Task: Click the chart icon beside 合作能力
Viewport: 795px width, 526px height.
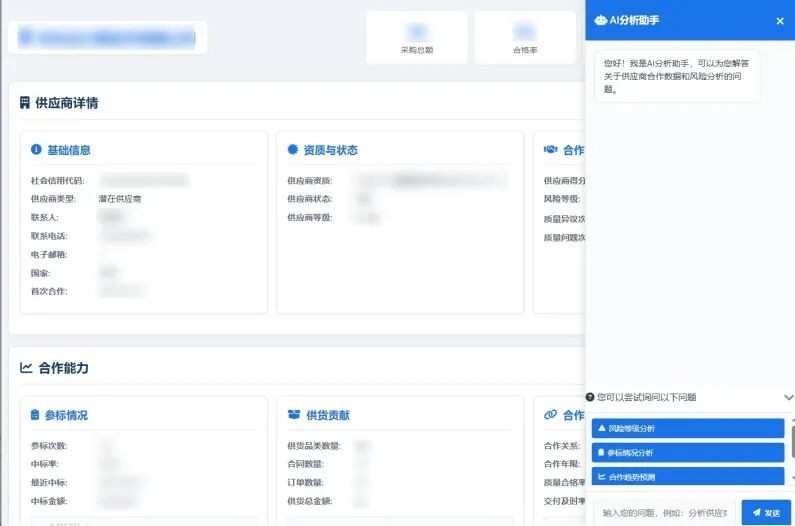Action: 26,368
